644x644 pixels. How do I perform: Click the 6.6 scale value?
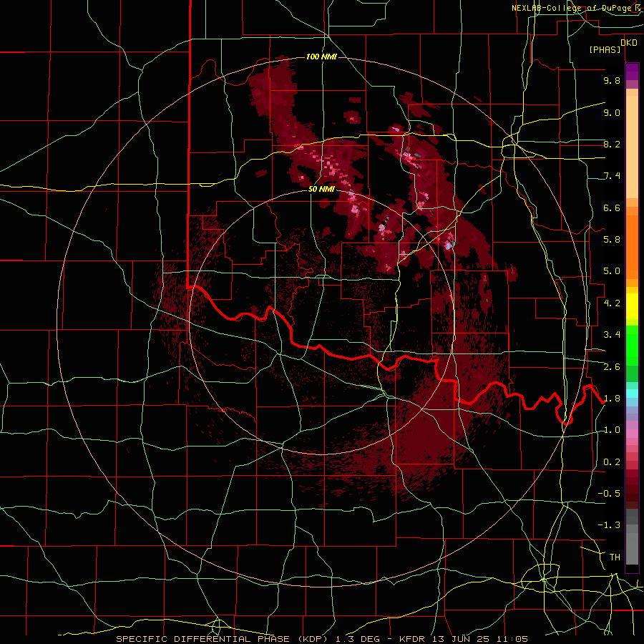(612, 208)
